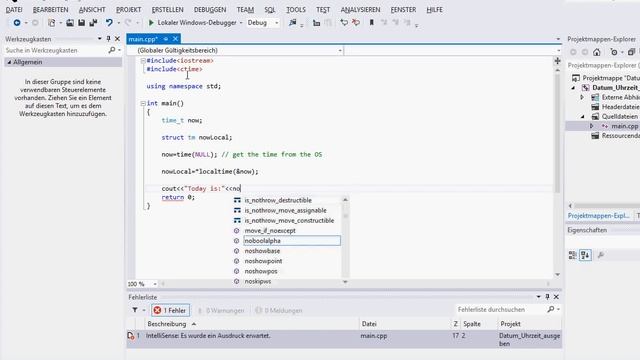Select the IntelliSense error row in Fehlerliste
The height and width of the screenshot is (360, 640).
coord(344,340)
